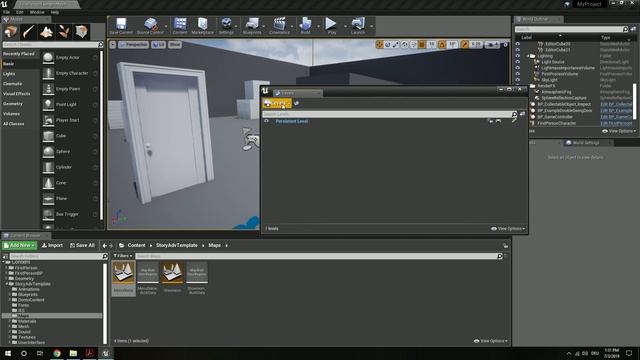The height and width of the screenshot is (360, 640).
Task: Open the Help menu
Action: click(55, 12)
